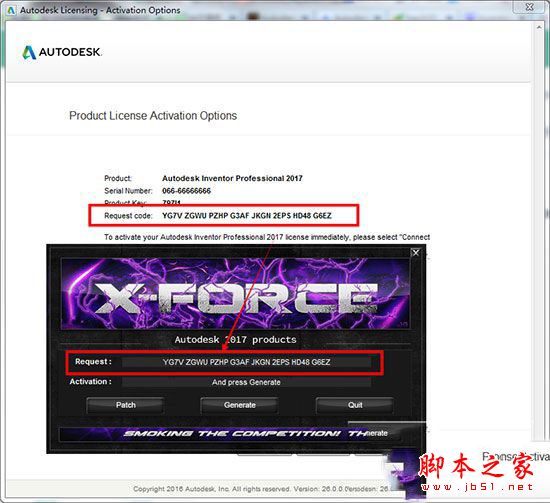Close the X-Force keygen window
Viewport: 550px width, 503px height.
tap(416, 253)
